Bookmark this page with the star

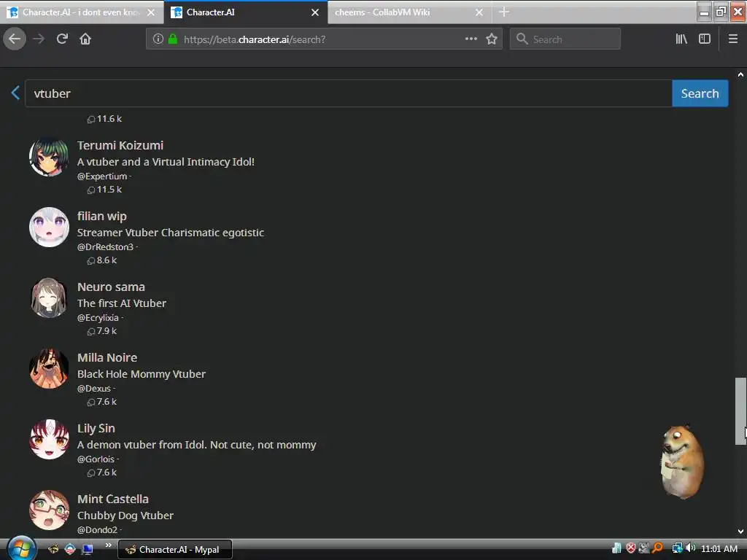pos(492,39)
